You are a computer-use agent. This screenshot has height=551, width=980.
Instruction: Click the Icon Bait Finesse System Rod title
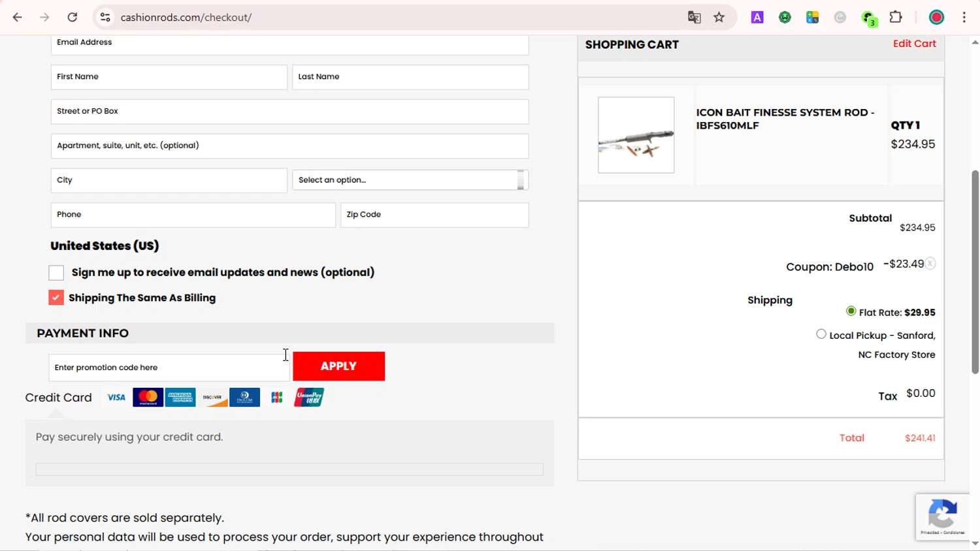tap(785, 119)
